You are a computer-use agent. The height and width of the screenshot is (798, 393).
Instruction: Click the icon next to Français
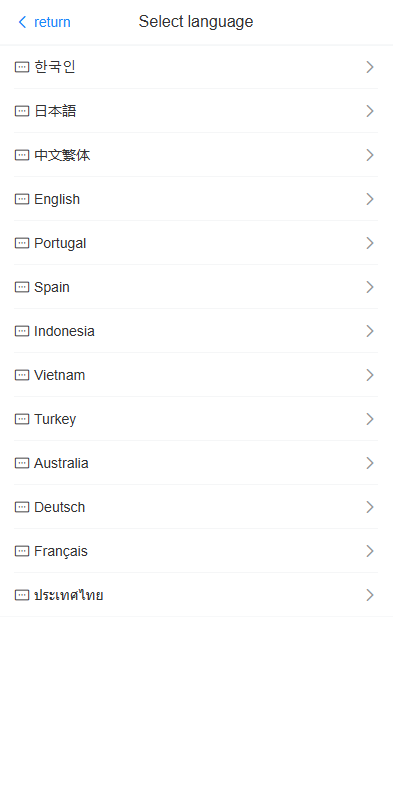[x=22, y=551]
